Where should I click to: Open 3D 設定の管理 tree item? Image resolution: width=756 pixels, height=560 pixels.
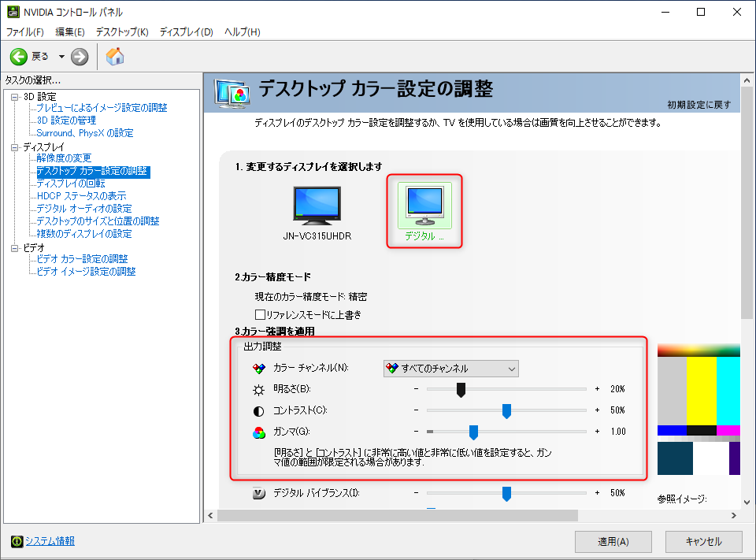[66, 120]
